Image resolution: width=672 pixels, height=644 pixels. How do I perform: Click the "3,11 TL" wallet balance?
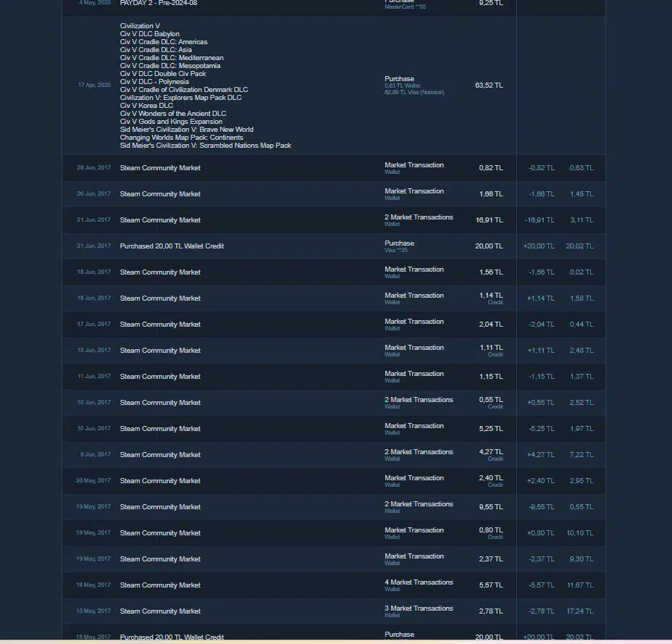581,220
